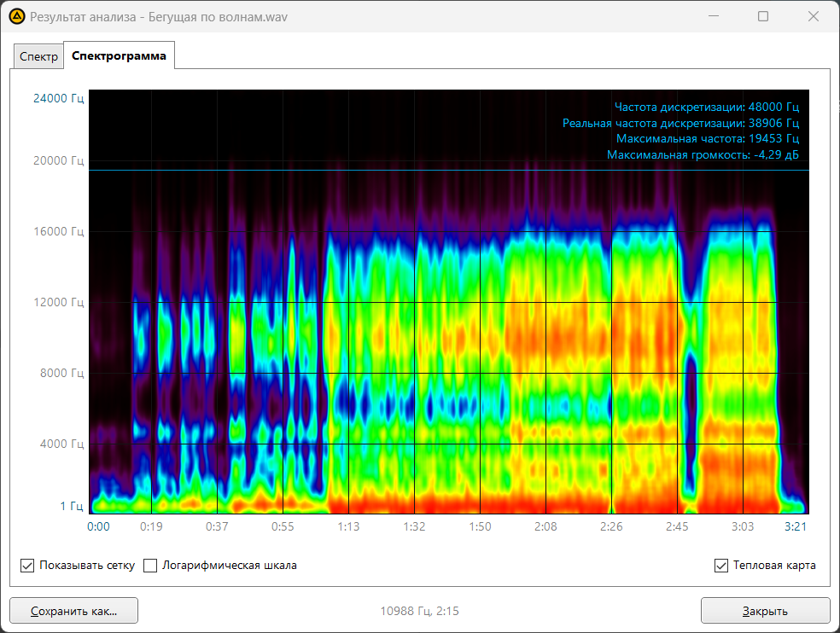The height and width of the screenshot is (633, 840).
Task: Click the Закрыть button
Action: [x=765, y=611]
